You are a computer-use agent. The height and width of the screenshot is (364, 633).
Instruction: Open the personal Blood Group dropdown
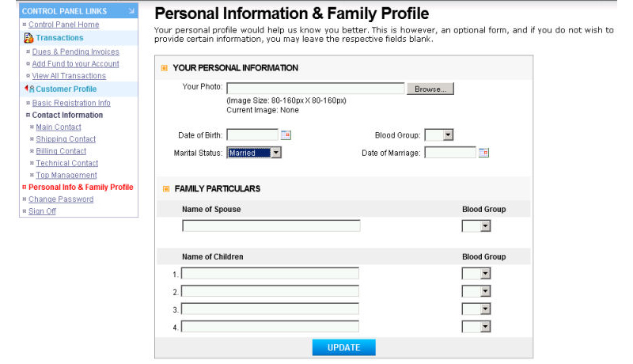(439, 135)
